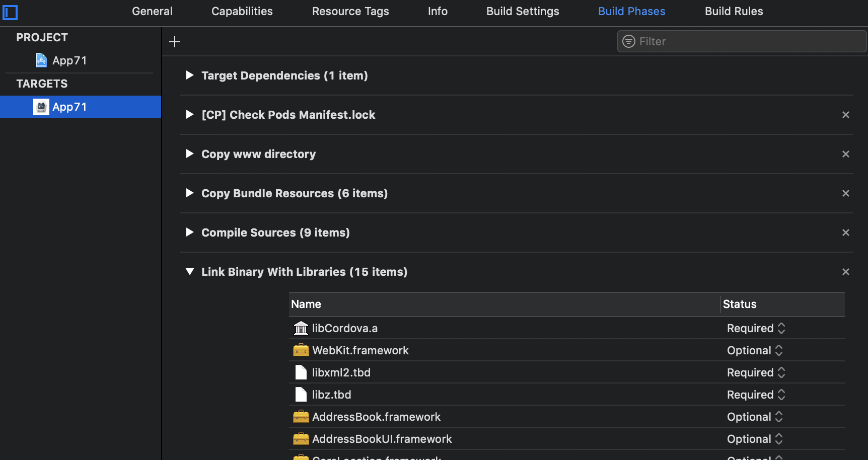Click the App71 project icon
Image resolution: width=868 pixels, height=460 pixels.
tap(40, 60)
